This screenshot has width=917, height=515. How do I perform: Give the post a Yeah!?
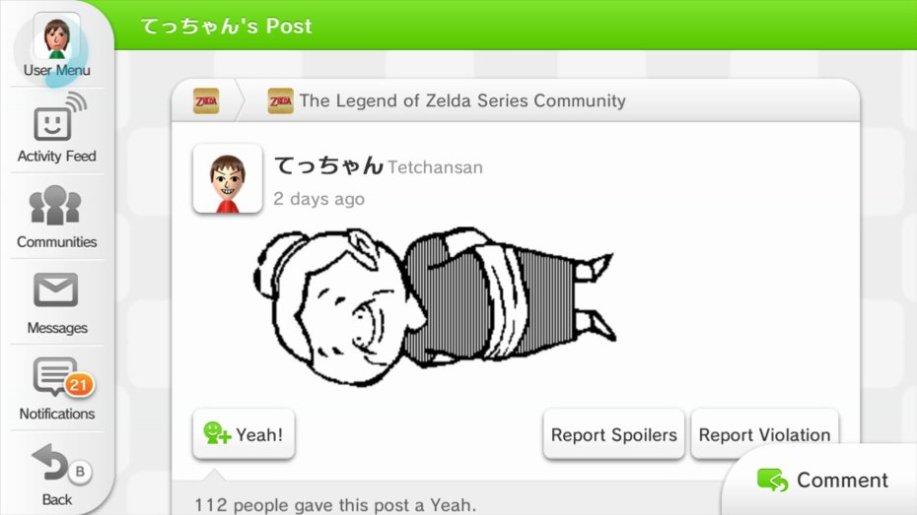click(x=244, y=434)
